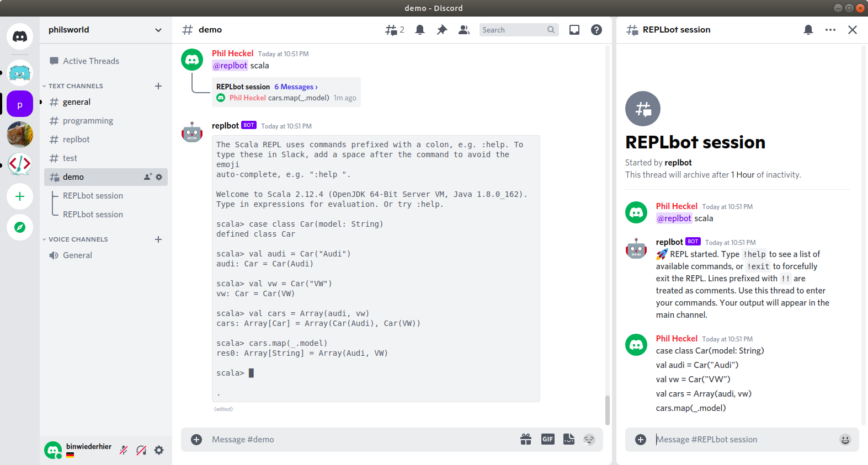Image resolution: width=868 pixels, height=465 pixels.
Task: Open demo channel notification settings bell
Action: pyautogui.click(x=420, y=30)
